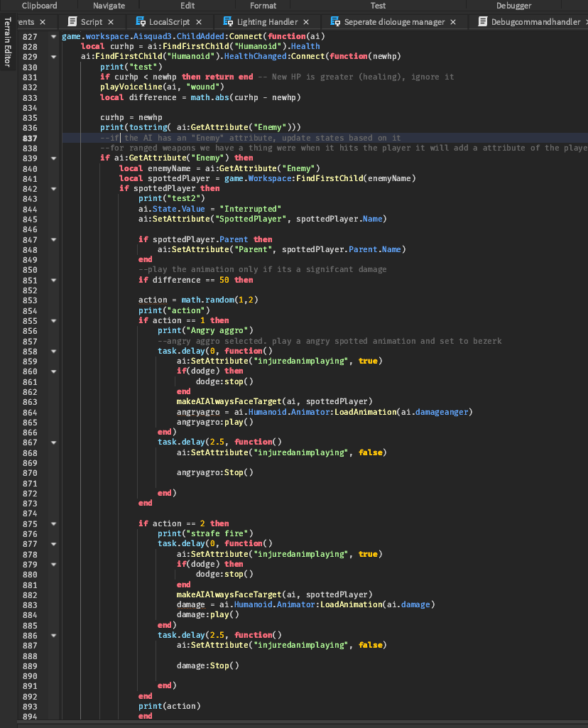Viewport: 588px width, 728px height.
Task: Collapse the action == 2 block, line 875
Action: 54,523
